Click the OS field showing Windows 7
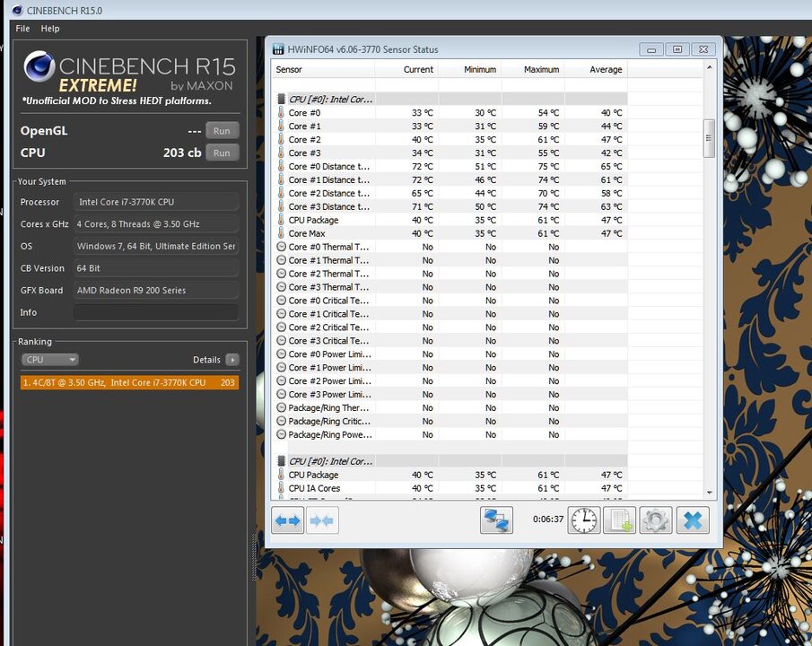Viewport: 812px width, 646px height. [x=156, y=246]
